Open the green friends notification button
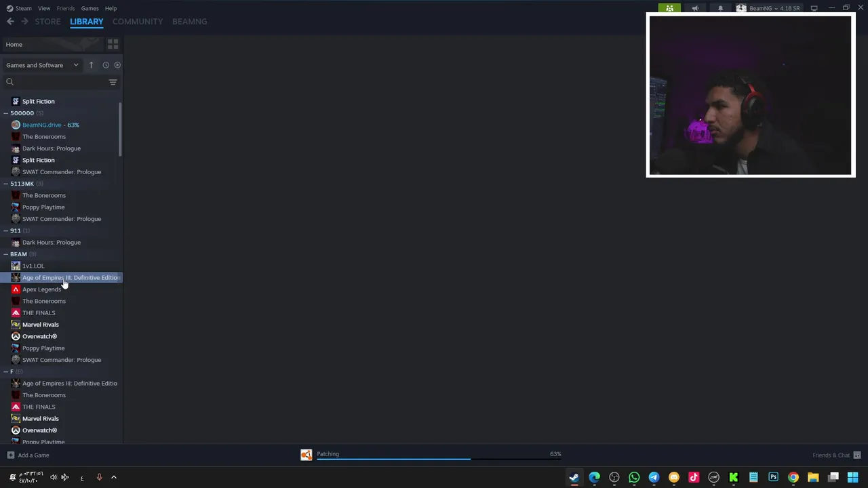 pyautogui.click(x=669, y=8)
